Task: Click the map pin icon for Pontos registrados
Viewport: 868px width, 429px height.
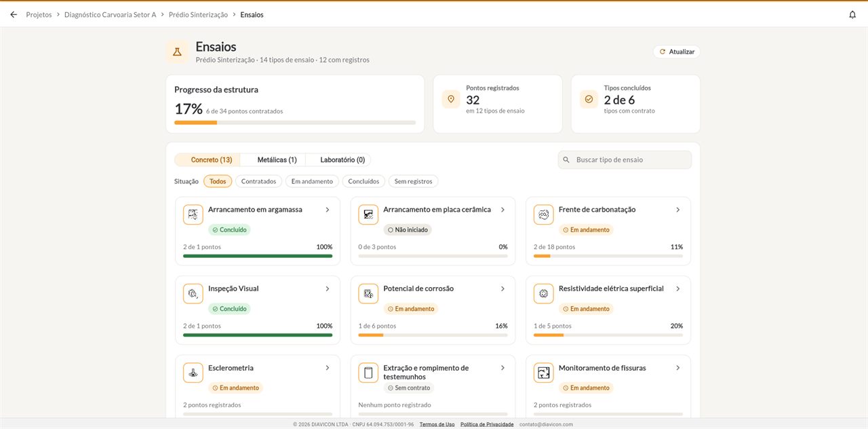Action: coord(451,99)
